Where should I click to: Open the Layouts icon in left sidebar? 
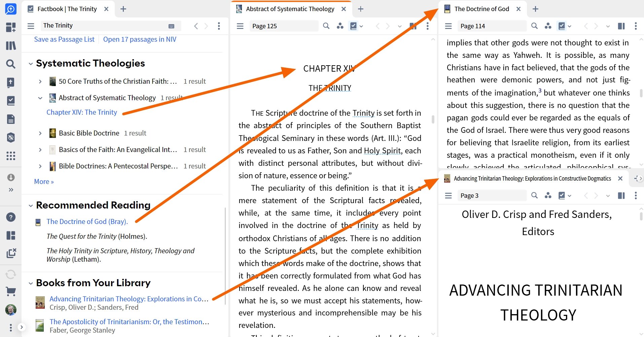tap(11, 235)
